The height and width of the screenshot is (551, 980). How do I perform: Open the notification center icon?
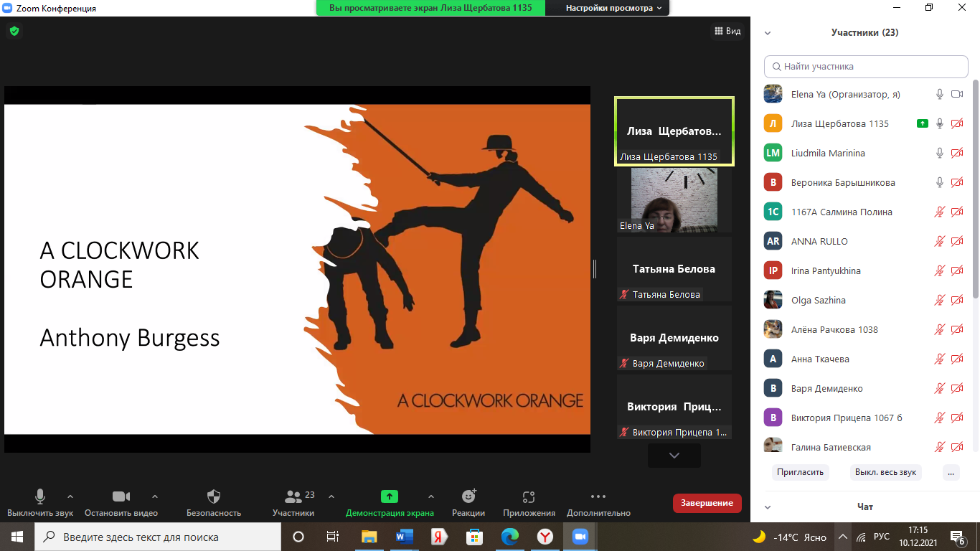(x=958, y=537)
